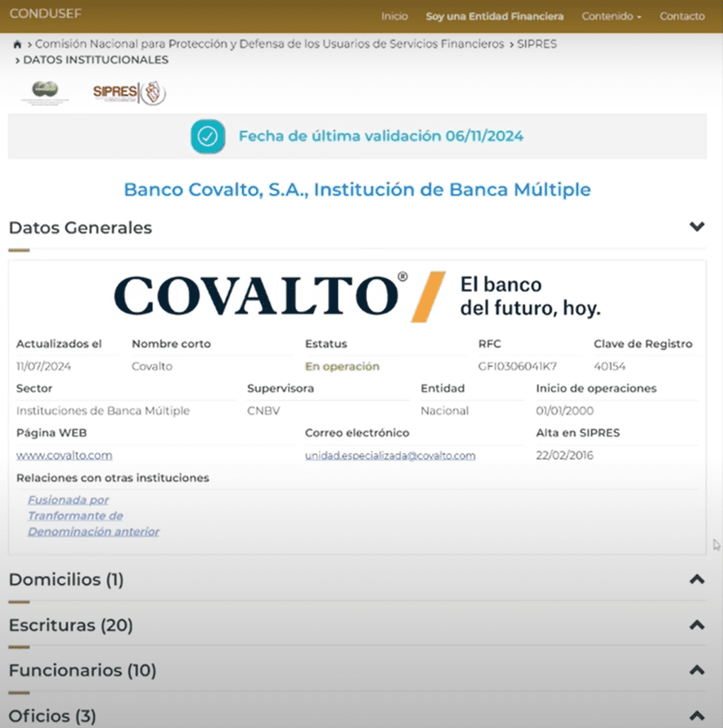Image resolution: width=723 pixels, height=728 pixels.
Task: Click the Covalto bank logo banner
Action: coord(357,297)
